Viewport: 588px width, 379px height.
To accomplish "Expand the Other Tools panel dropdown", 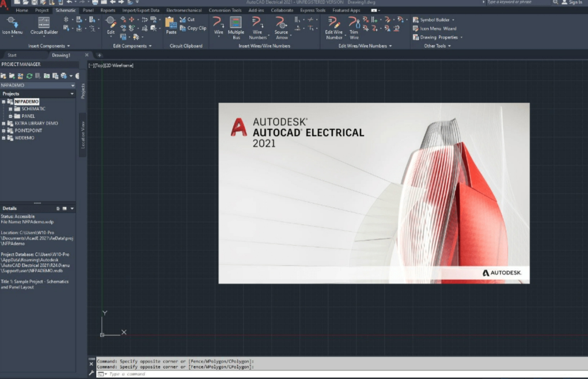I will point(449,46).
